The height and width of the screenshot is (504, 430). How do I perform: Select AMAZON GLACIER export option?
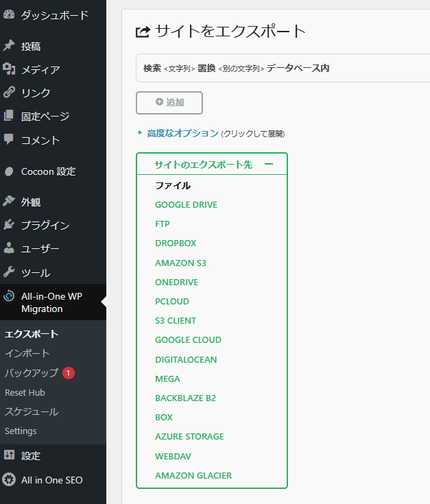[x=193, y=476]
